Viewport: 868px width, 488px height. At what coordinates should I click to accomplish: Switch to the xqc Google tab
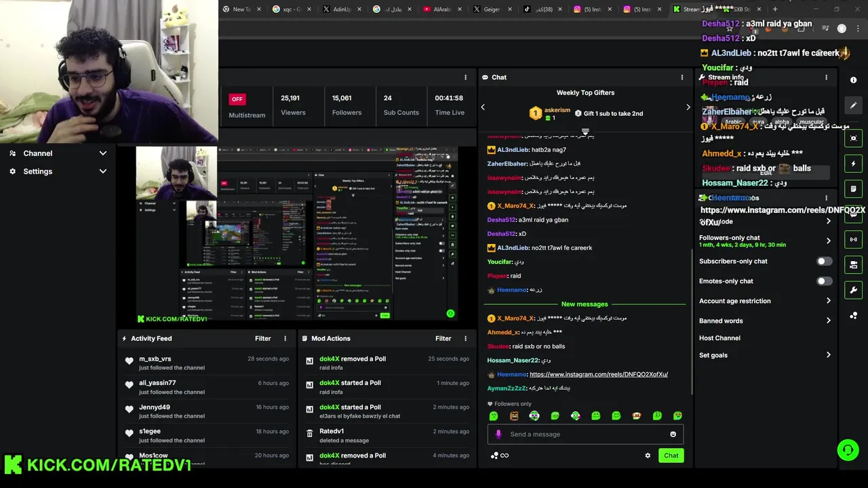point(292,9)
